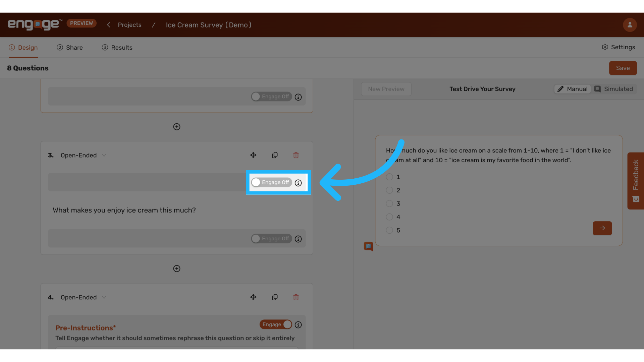Open info icon beside question 3's top Engage toggle
The width and height of the screenshot is (644, 362).
tap(298, 183)
